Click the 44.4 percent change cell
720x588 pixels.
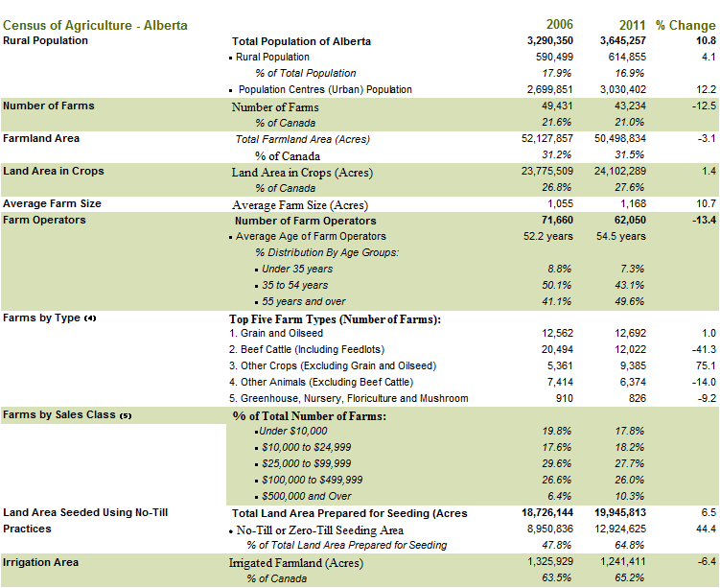706,529
